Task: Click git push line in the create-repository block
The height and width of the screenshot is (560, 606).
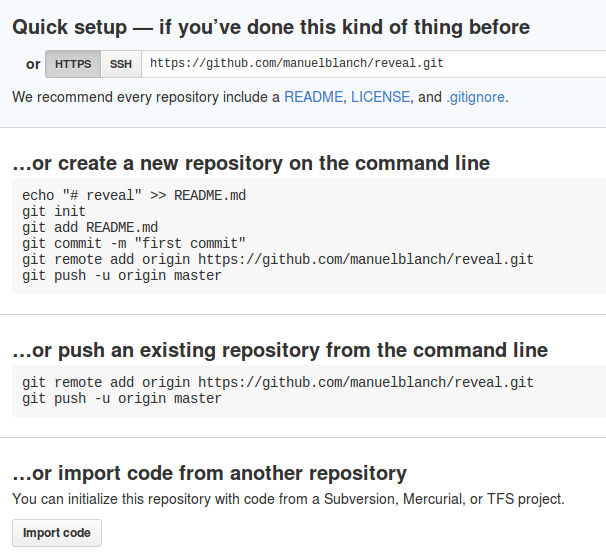Action: point(122,276)
